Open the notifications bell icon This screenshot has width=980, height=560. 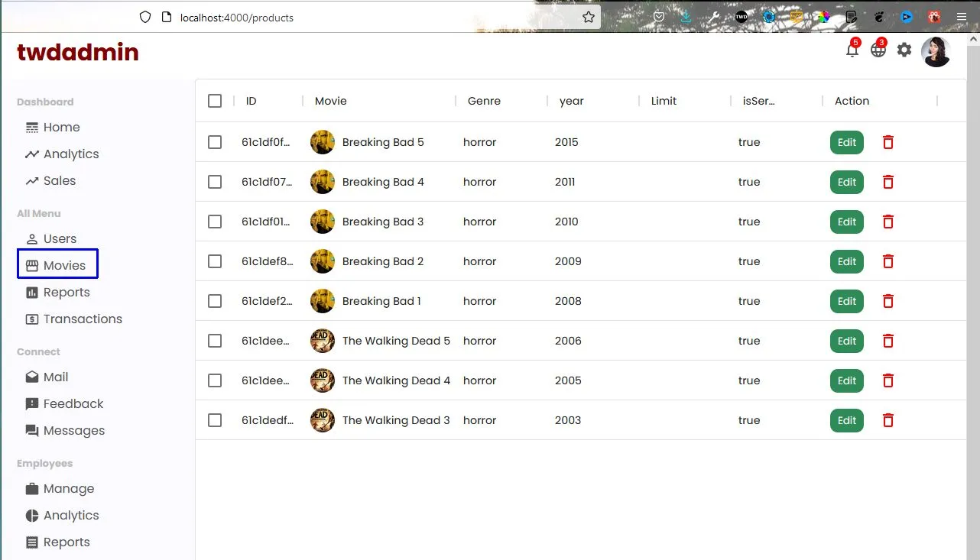point(852,50)
